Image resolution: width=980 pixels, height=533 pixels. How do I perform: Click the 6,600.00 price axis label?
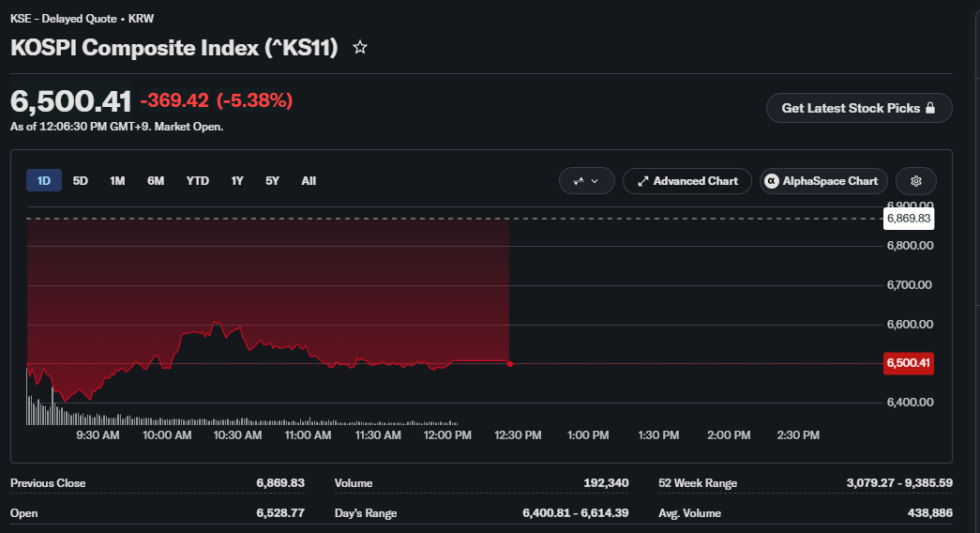coord(910,324)
